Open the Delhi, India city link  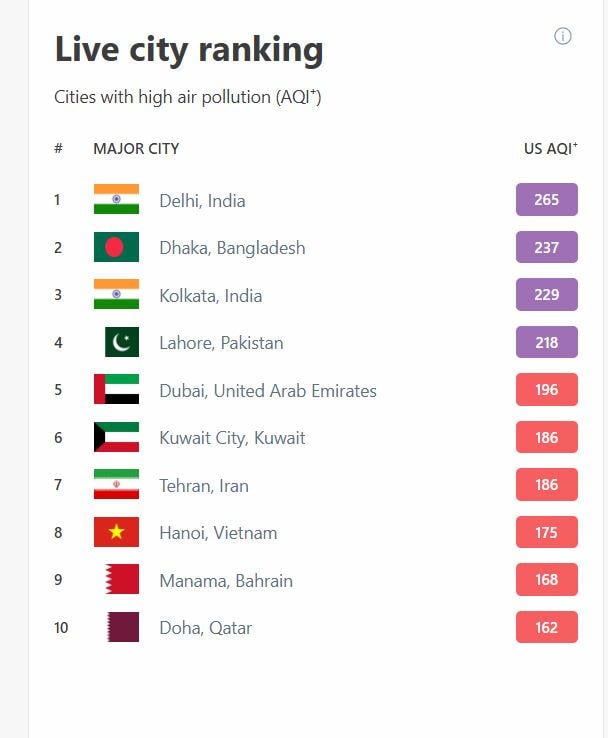(202, 201)
